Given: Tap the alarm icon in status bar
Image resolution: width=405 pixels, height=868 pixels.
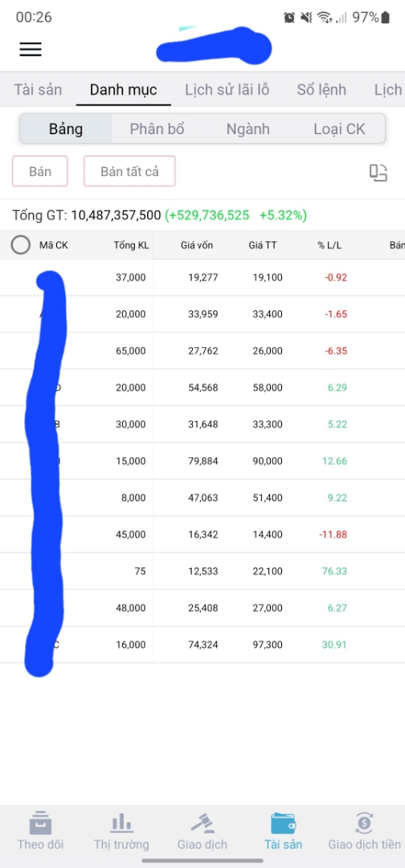Looking at the screenshot, I should [x=289, y=18].
